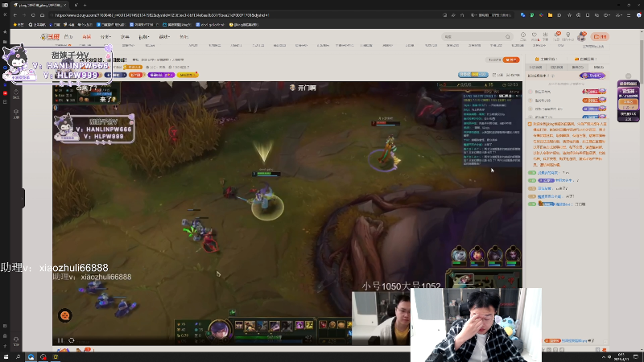Open browser hamburger menu icon

click(x=629, y=15)
